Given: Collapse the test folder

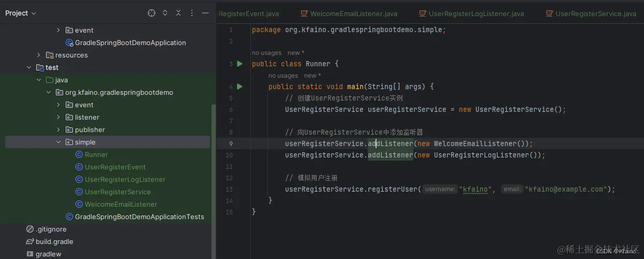Looking at the screenshot, I should pos(29,68).
